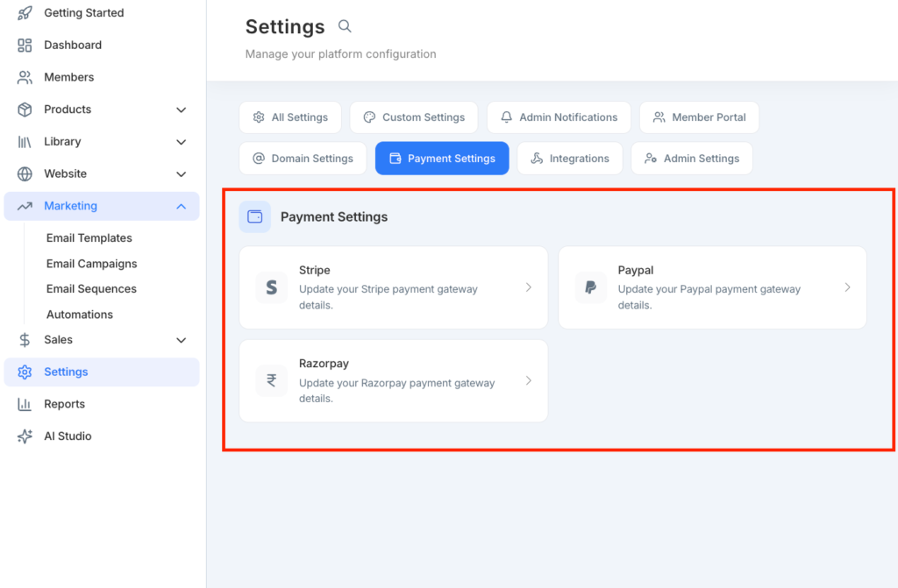Viewport: 898px width, 588px height.
Task: Collapse the Marketing section
Action: [182, 206]
